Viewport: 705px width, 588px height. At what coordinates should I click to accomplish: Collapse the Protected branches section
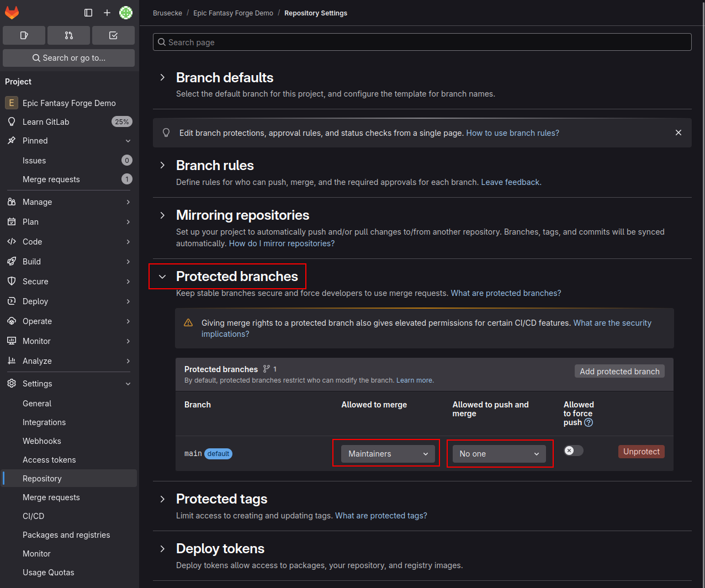click(x=162, y=277)
